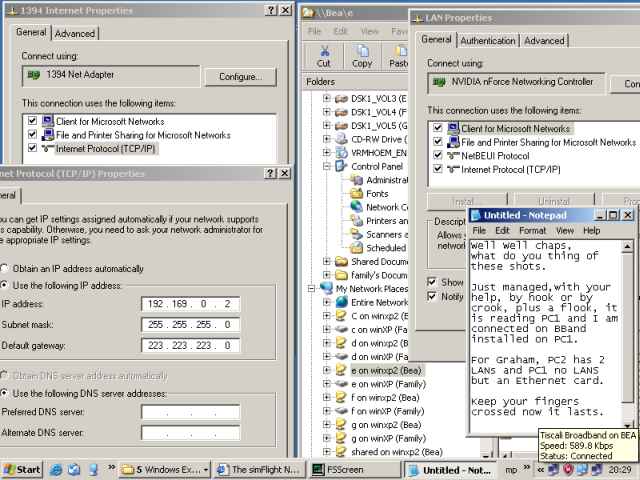Image resolution: width=640 pixels, height=480 pixels.
Task: Expand the DSK1_VOL3 drive node
Action: point(327,98)
